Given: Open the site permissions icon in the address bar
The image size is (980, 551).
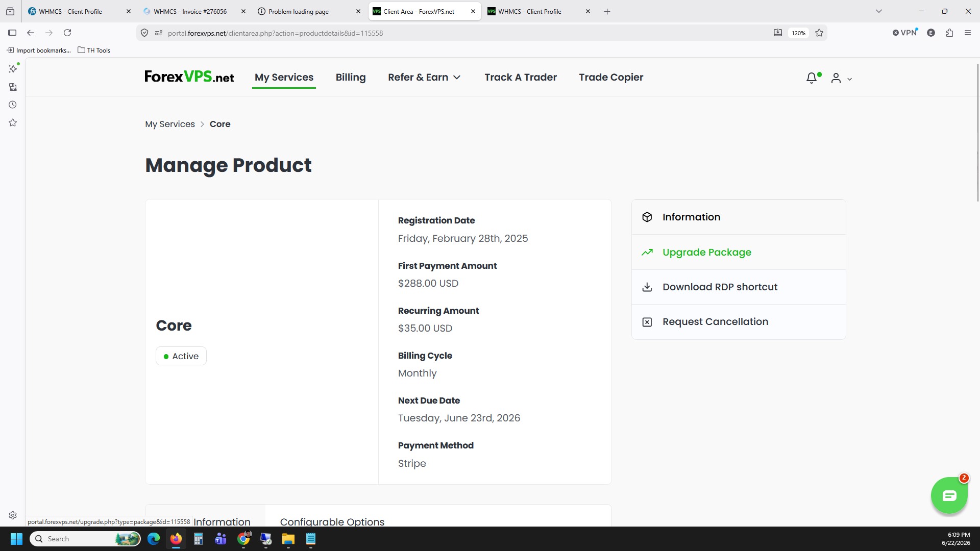Looking at the screenshot, I should click(x=159, y=33).
